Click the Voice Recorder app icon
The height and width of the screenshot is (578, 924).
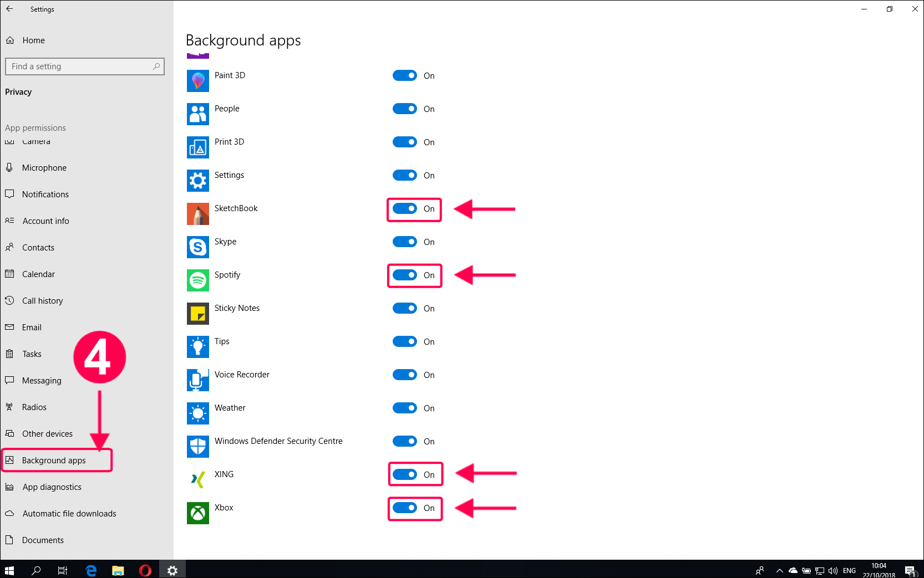click(x=198, y=380)
